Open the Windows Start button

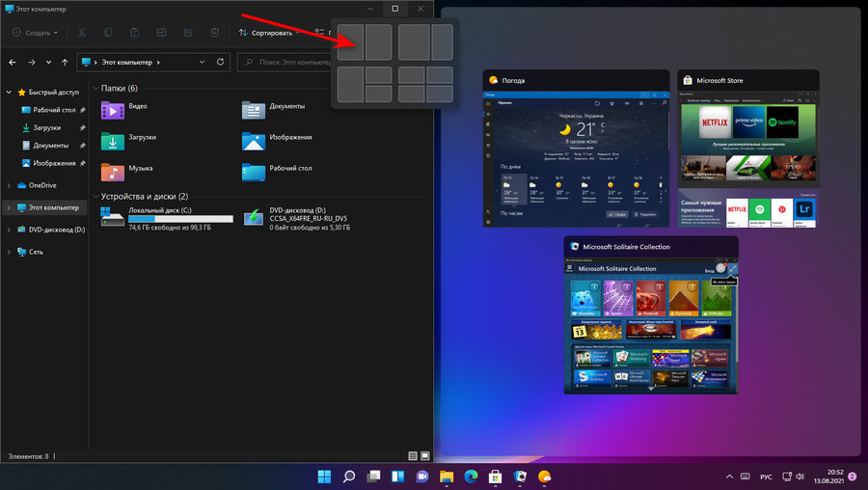[x=324, y=476]
